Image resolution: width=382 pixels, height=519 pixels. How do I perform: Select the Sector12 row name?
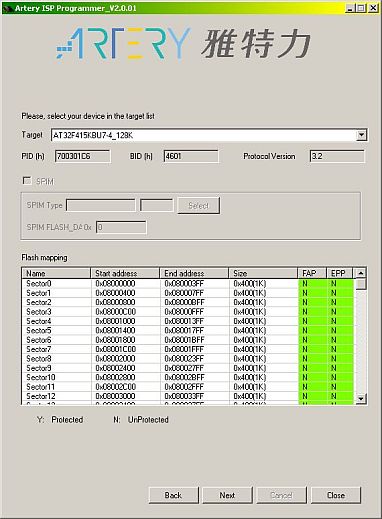tap(41, 396)
